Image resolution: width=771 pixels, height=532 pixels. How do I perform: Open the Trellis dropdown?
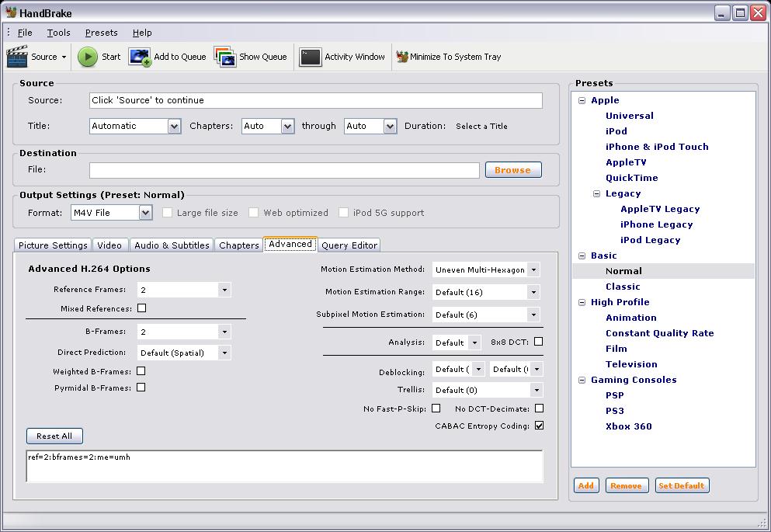[x=537, y=391]
